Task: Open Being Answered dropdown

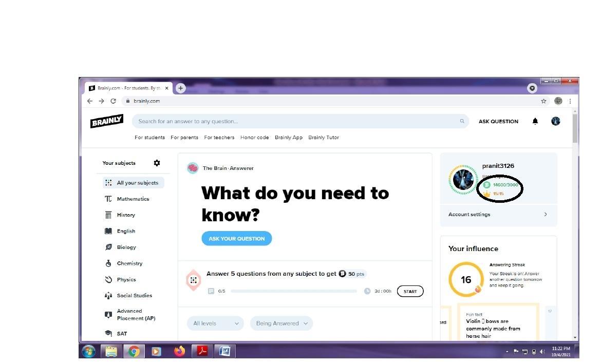Action: [x=281, y=323]
